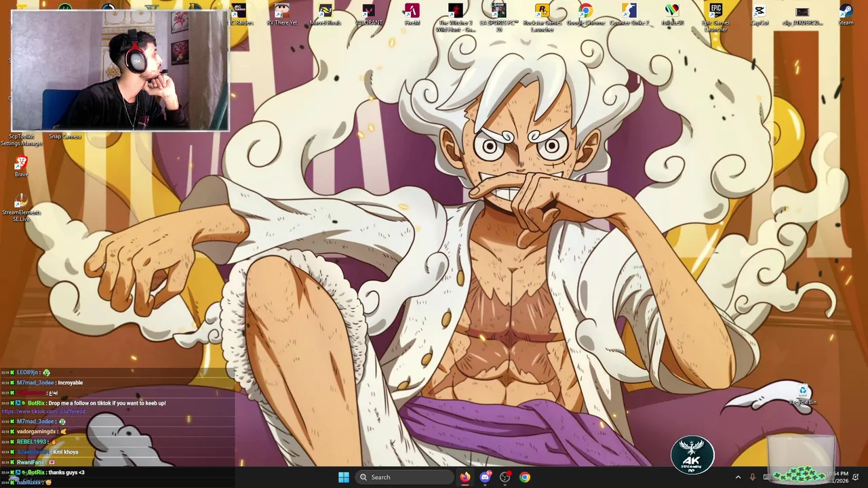Launch EA SPORTS FC 26 shortcut
Screen dimensions: 868x488
click(498, 18)
